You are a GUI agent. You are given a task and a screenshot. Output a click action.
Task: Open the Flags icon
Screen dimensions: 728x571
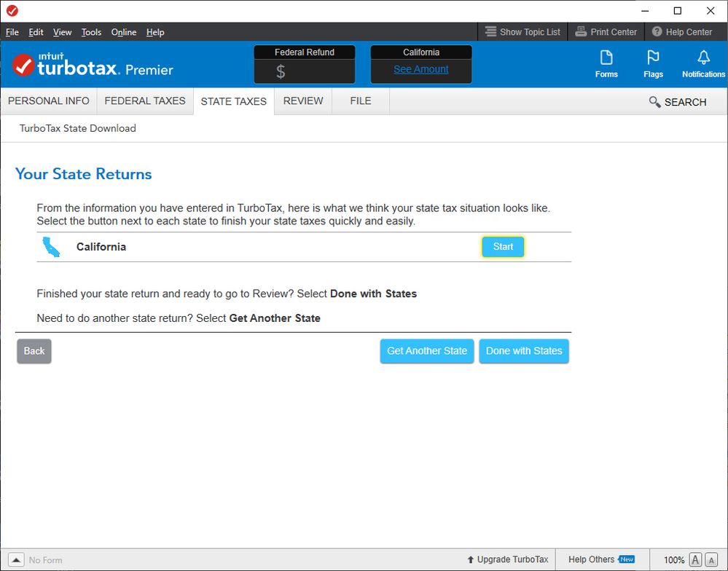coord(653,65)
